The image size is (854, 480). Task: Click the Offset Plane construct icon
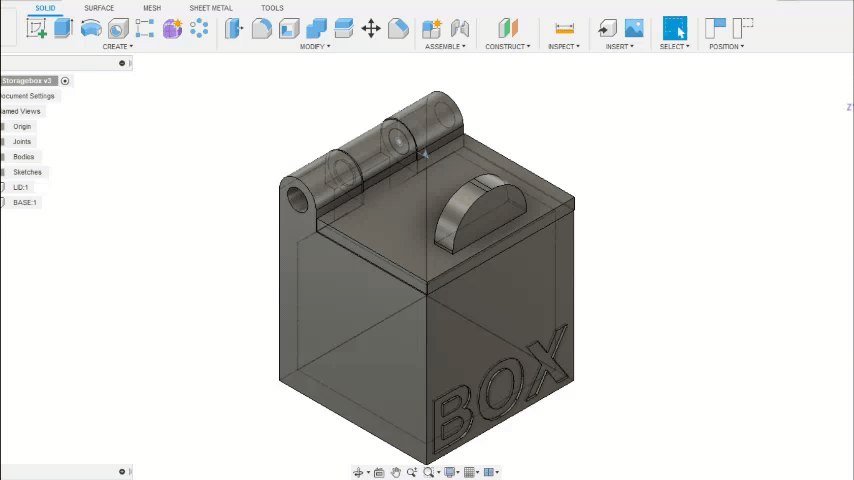point(508,28)
